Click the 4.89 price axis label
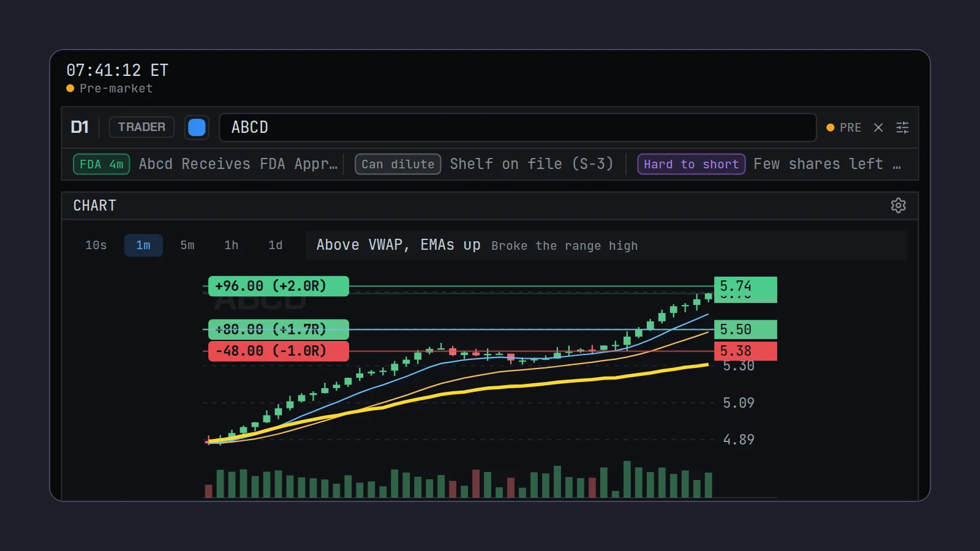The height and width of the screenshot is (551, 980). click(739, 440)
